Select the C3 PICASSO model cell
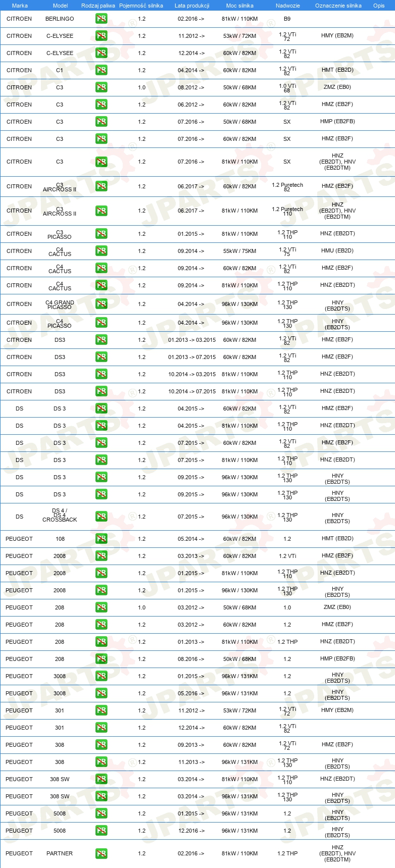The height and width of the screenshot is (868, 395). (60, 234)
